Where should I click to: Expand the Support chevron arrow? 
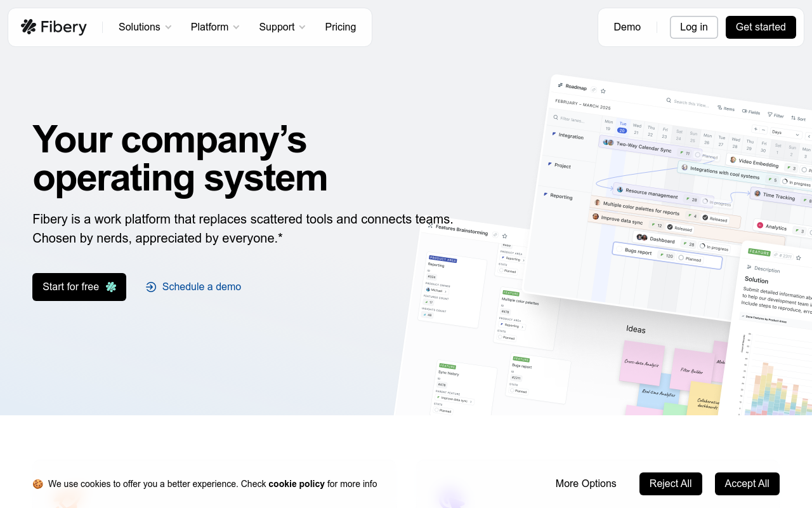point(302,27)
